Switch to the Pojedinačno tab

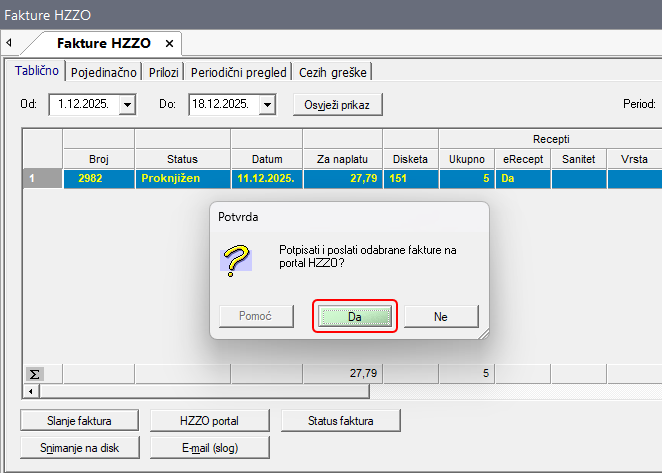point(104,72)
